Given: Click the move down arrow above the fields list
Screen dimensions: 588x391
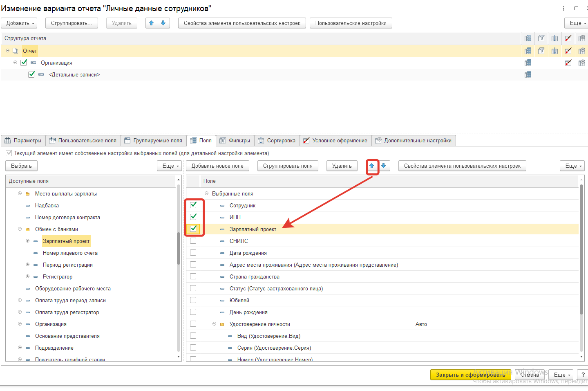Looking at the screenshot, I should click(383, 166).
